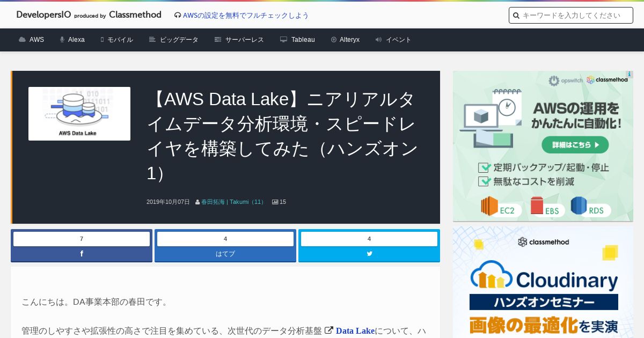Open the Data Lake hyperlink in the article

(355, 330)
